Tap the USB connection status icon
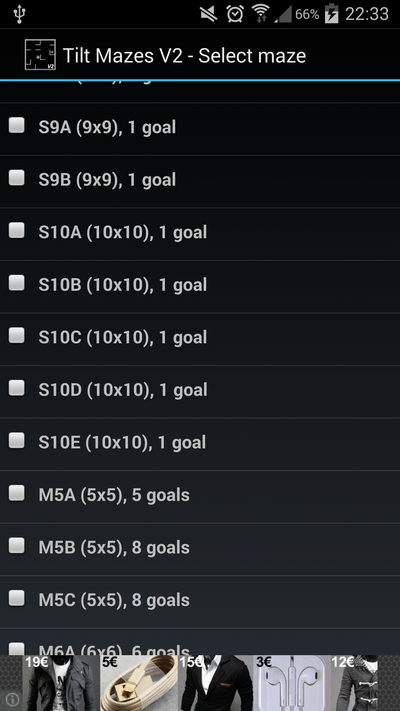The height and width of the screenshot is (711, 400). [x=20, y=14]
